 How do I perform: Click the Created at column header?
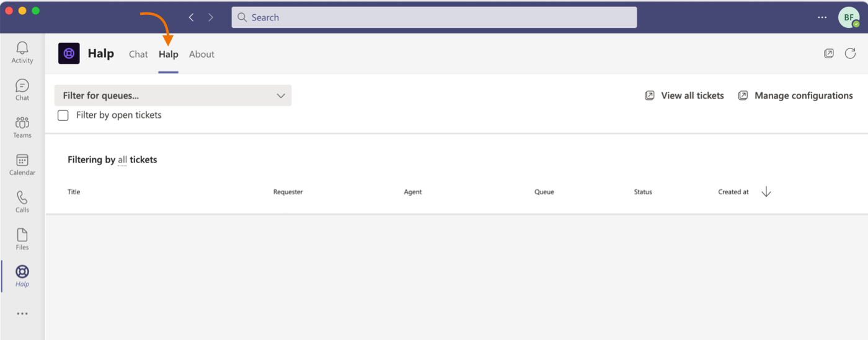pyautogui.click(x=733, y=192)
